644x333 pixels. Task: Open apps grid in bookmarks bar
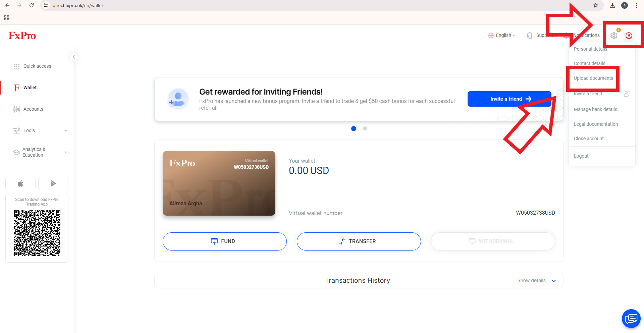(7, 18)
